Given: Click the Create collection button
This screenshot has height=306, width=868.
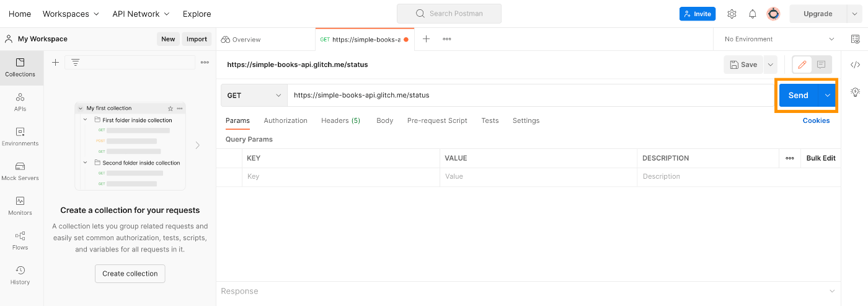Looking at the screenshot, I should tap(130, 274).
